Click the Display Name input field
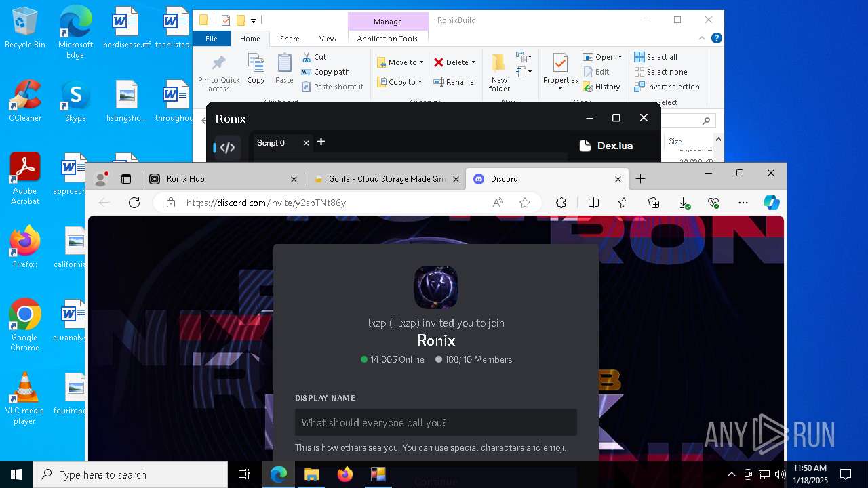Viewport: 868px width, 488px height. pyautogui.click(x=436, y=422)
